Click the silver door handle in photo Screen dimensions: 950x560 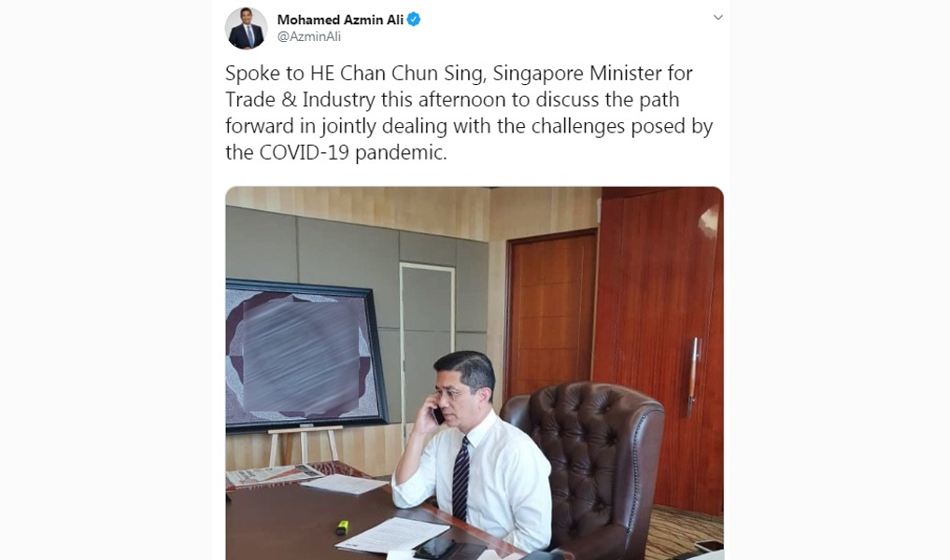click(x=693, y=377)
